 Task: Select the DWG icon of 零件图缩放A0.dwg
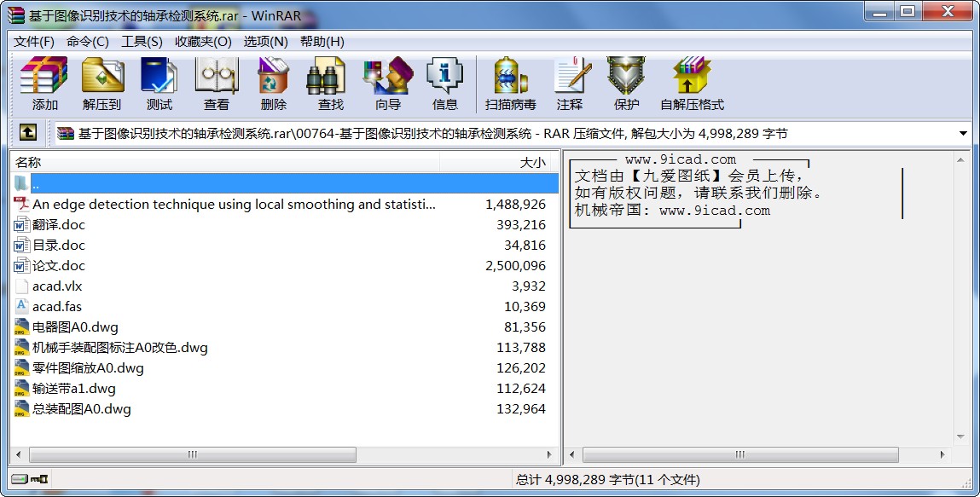pos(21,367)
